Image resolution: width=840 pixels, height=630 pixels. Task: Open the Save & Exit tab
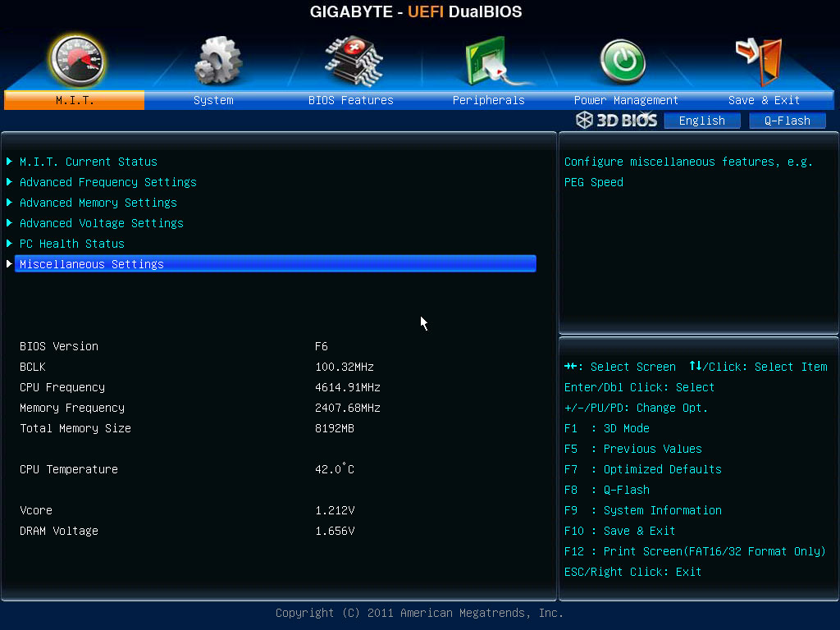tap(764, 100)
